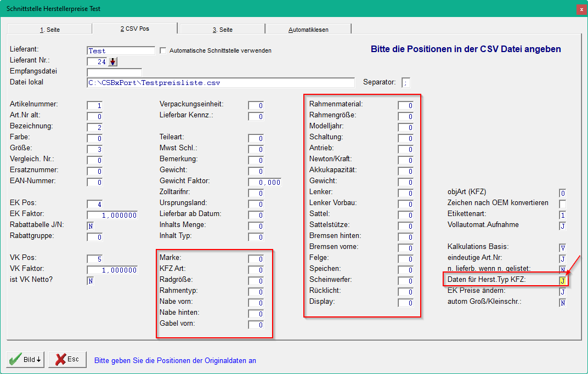Screen dimensions: 588x374
Task: Open the Lieferant Nr. red arrow lookup
Action: tap(112, 62)
